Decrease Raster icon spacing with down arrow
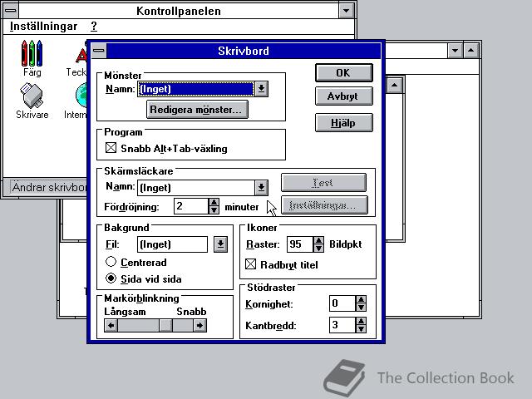 point(318,248)
